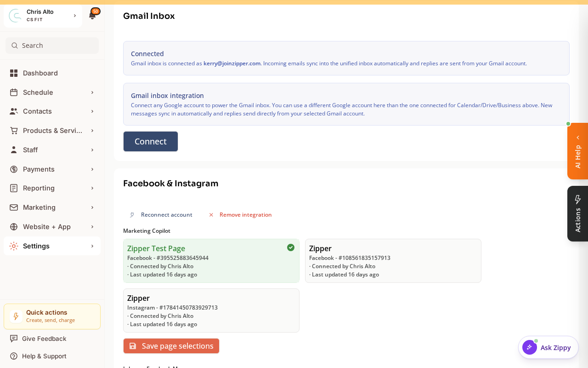This screenshot has width=588, height=368.
Task: Expand the Reporting menu chevron
Action: click(92, 188)
